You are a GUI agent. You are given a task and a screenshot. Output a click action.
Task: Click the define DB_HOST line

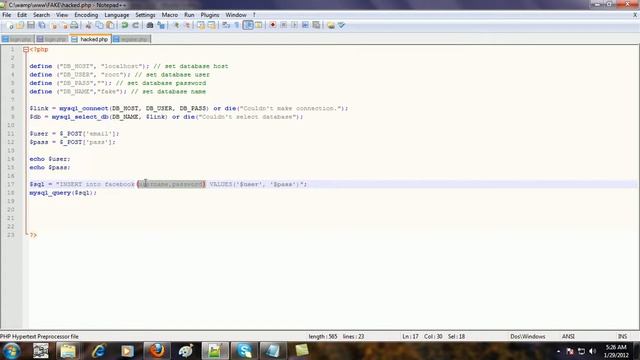tap(129, 66)
